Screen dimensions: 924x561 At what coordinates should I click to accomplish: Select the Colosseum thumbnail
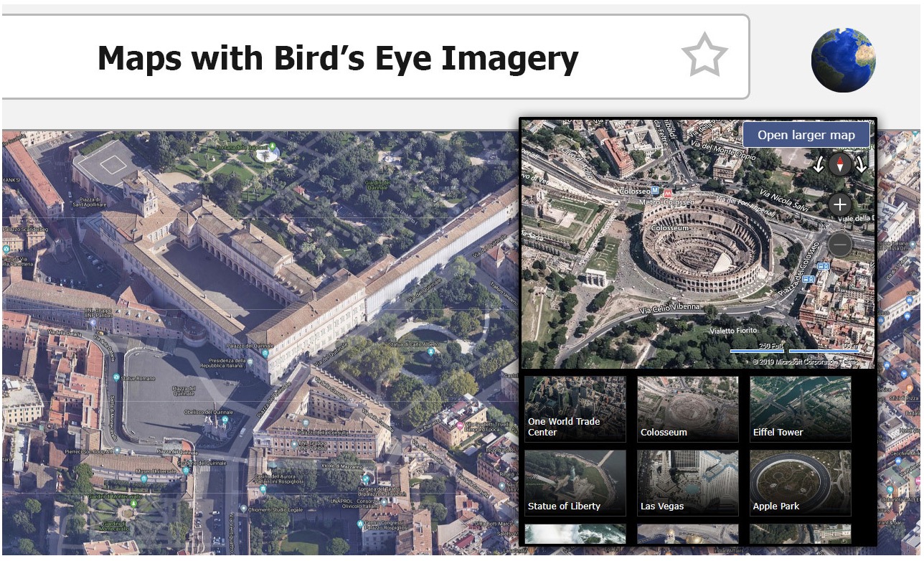click(688, 409)
